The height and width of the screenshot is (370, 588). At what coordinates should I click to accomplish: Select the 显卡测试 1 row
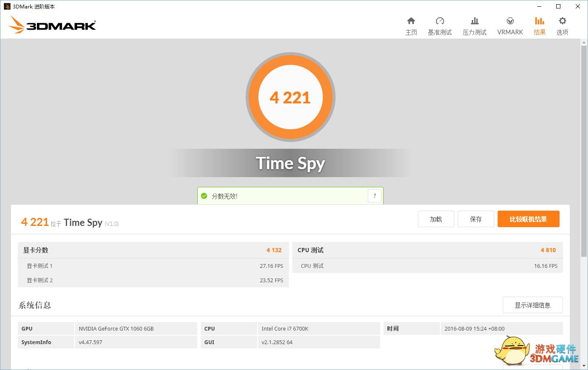[153, 266]
